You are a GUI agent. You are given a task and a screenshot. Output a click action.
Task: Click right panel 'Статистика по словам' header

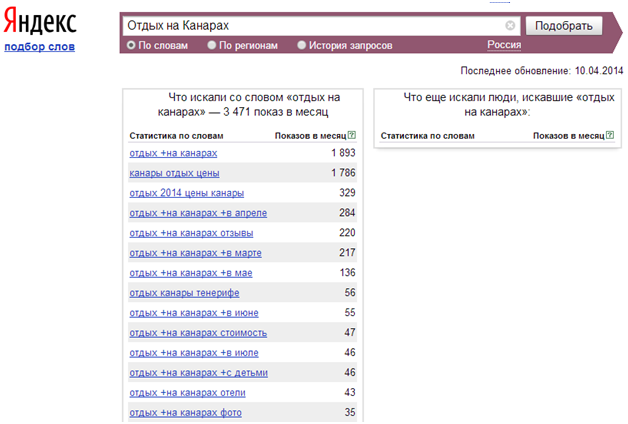tap(427, 136)
